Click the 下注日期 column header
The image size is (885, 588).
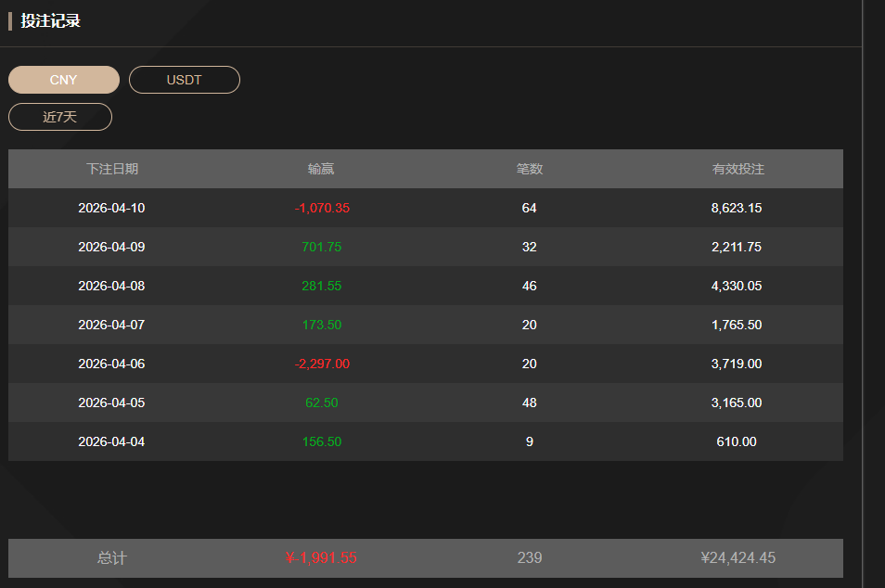coord(112,169)
